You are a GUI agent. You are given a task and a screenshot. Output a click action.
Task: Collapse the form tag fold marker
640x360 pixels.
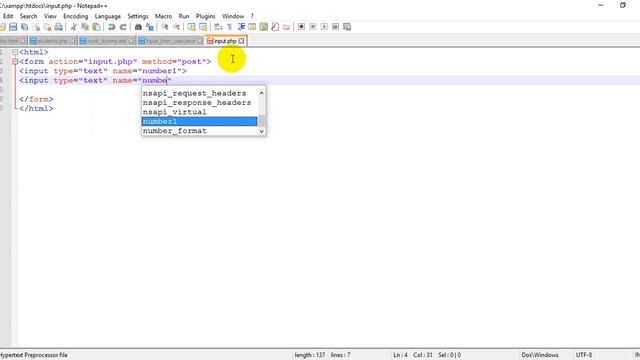15,62
